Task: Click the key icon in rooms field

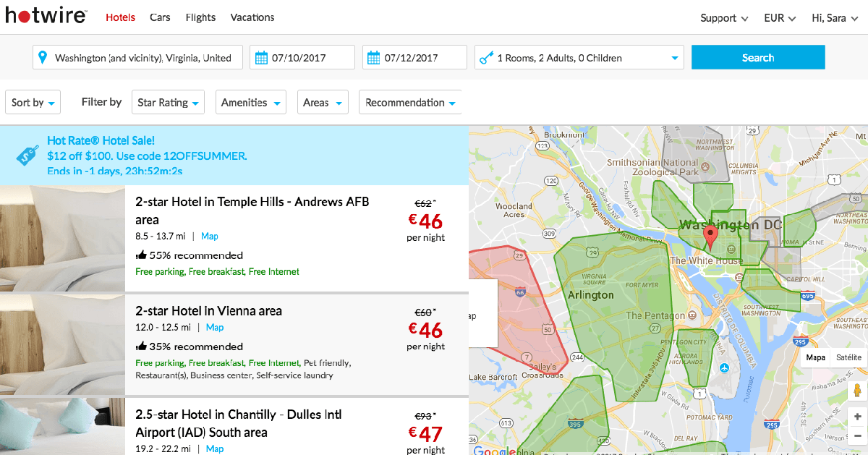Action: click(486, 58)
